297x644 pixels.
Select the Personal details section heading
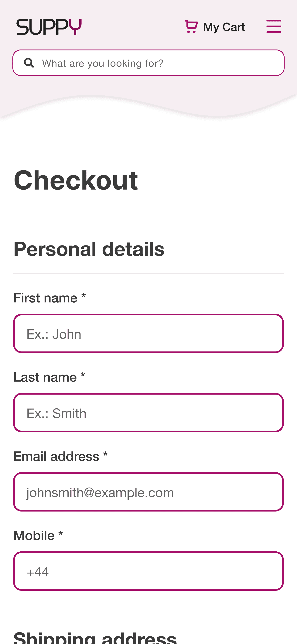pyautogui.click(x=89, y=249)
